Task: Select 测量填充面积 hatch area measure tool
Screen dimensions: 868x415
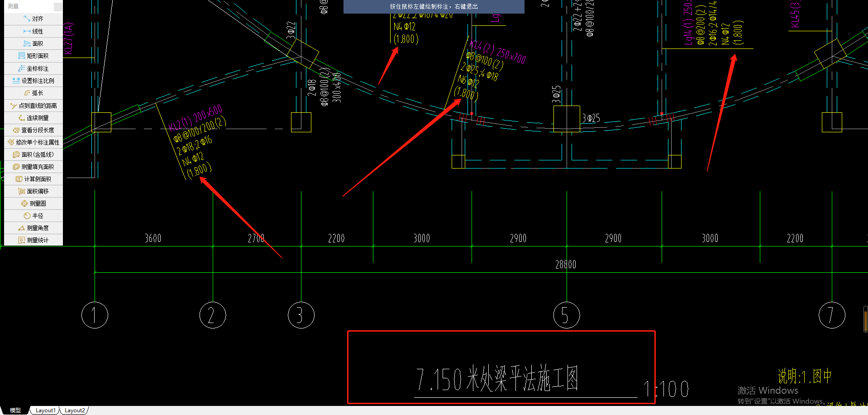Action: pyautogui.click(x=33, y=167)
